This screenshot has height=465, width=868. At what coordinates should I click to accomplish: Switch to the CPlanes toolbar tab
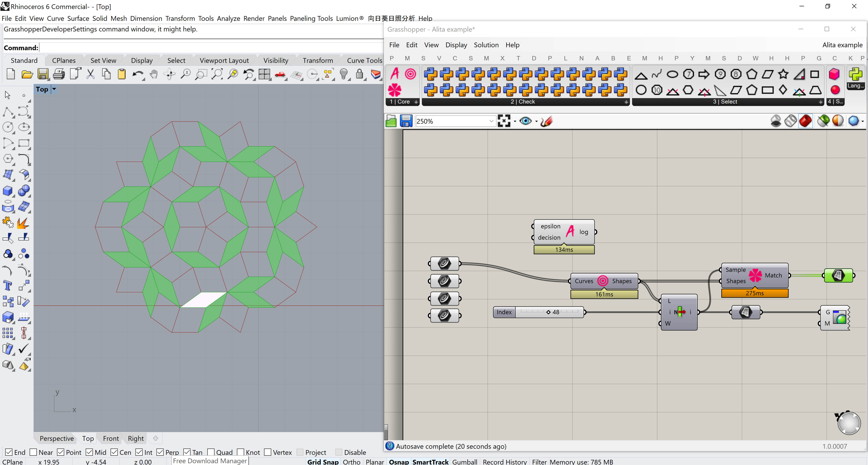[x=64, y=60]
